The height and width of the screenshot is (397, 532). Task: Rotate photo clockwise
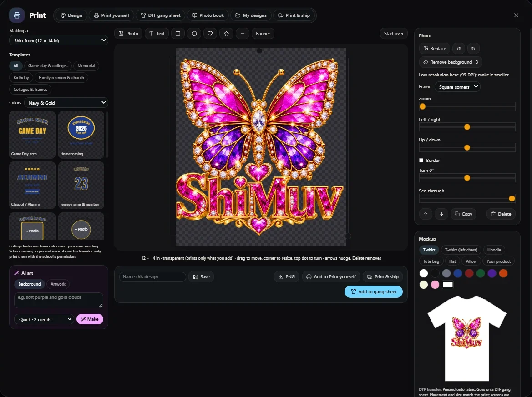[x=473, y=49]
